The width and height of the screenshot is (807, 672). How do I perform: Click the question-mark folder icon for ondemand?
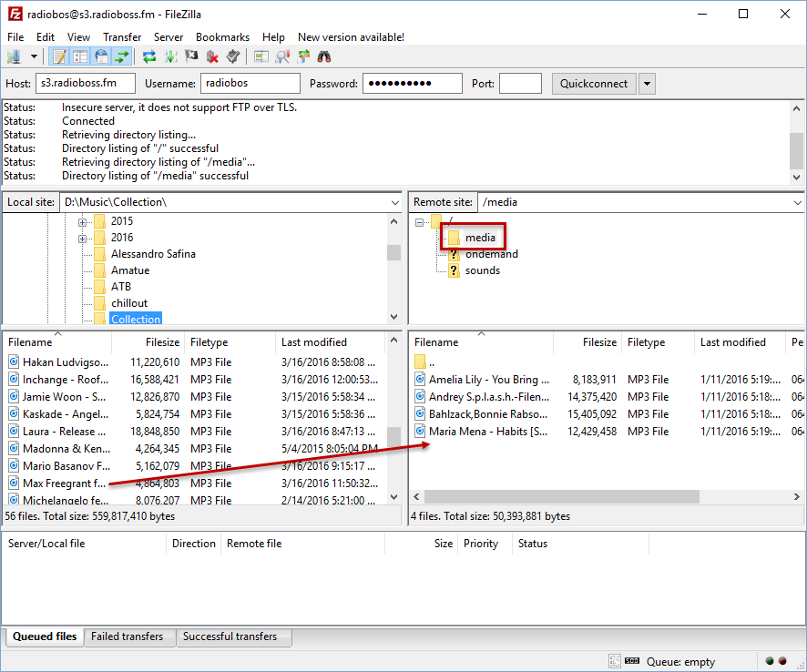point(454,254)
